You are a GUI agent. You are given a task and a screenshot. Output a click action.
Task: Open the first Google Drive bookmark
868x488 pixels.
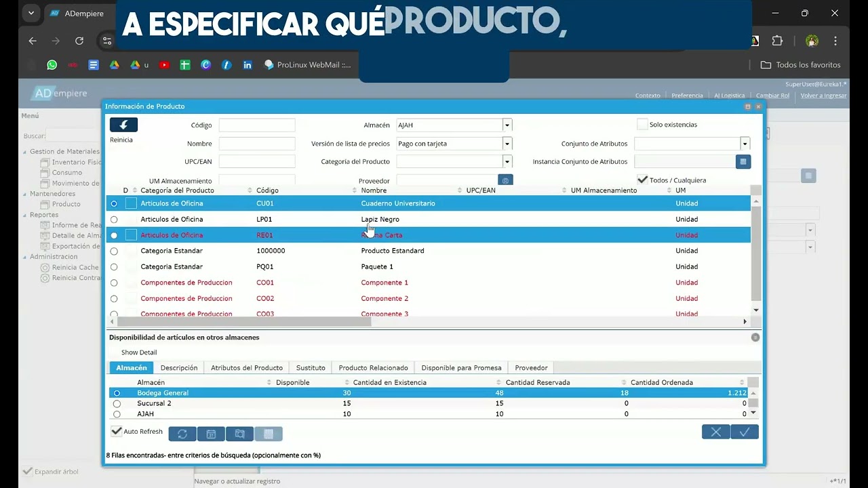[115, 65]
